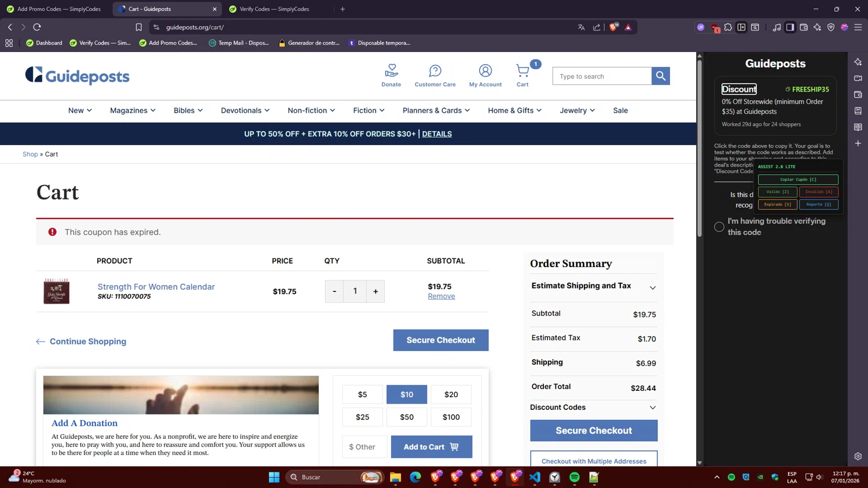Screen dimensions: 868x488
Task: Open the Jewelry menu
Action: pyautogui.click(x=577, y=110)
